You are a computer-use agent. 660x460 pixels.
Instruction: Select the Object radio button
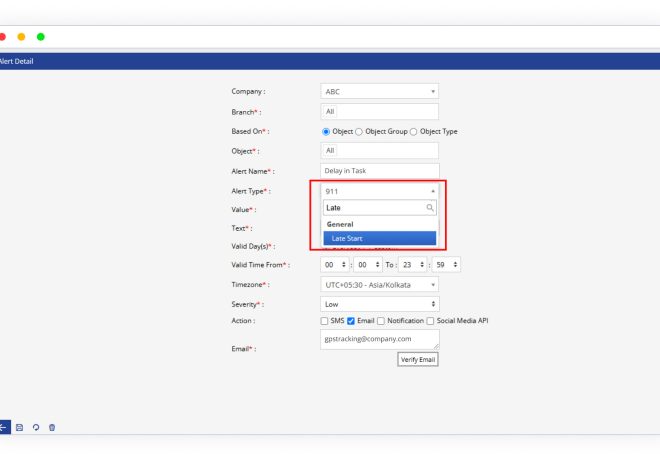point(325,132)
